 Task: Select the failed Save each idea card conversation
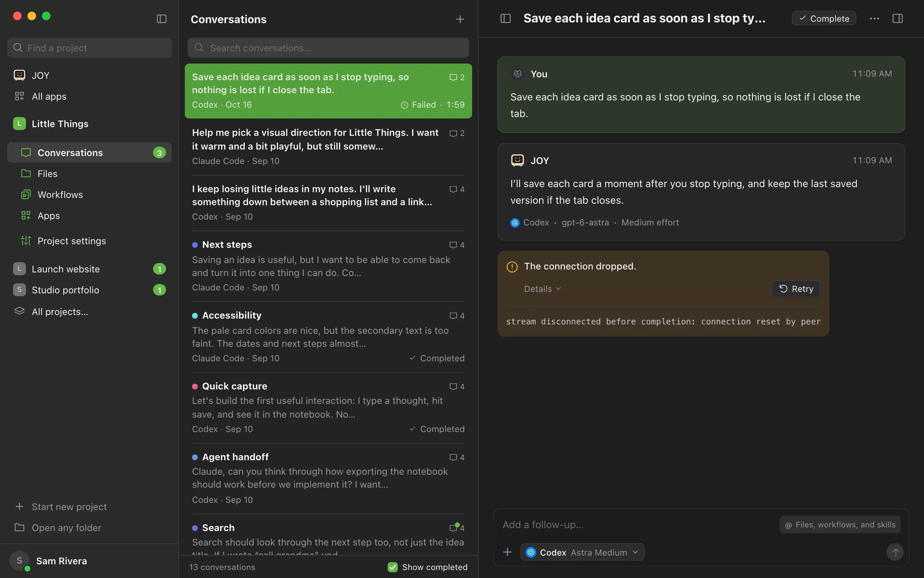pyautogui.click(x=328, y=91)
